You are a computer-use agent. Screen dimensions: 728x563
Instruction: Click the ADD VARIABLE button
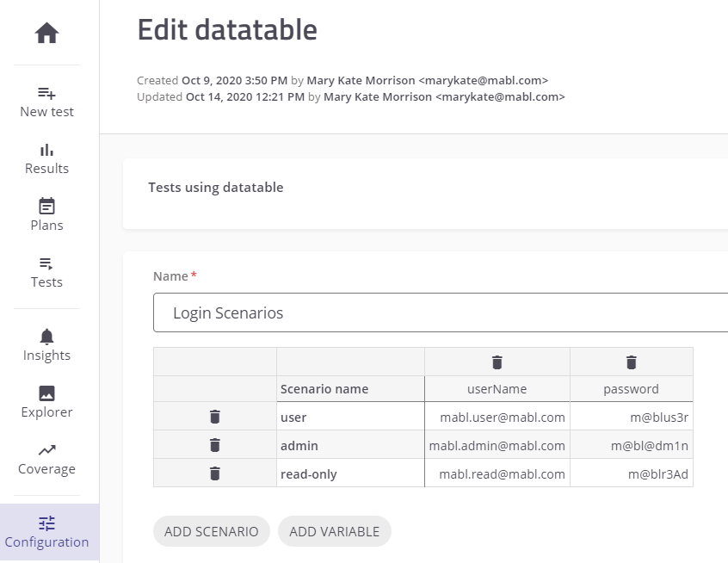334,531
